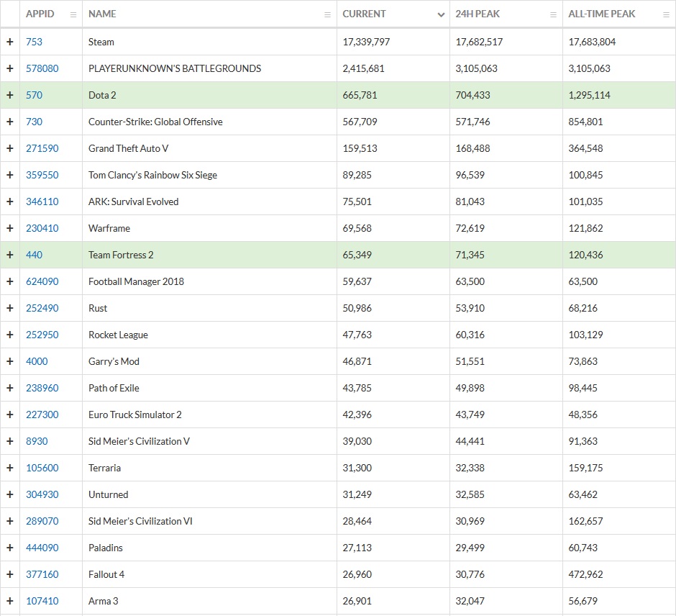Click plus icon beside Rust
Screen dimensions: 676x616
click(x=10, y=308)
